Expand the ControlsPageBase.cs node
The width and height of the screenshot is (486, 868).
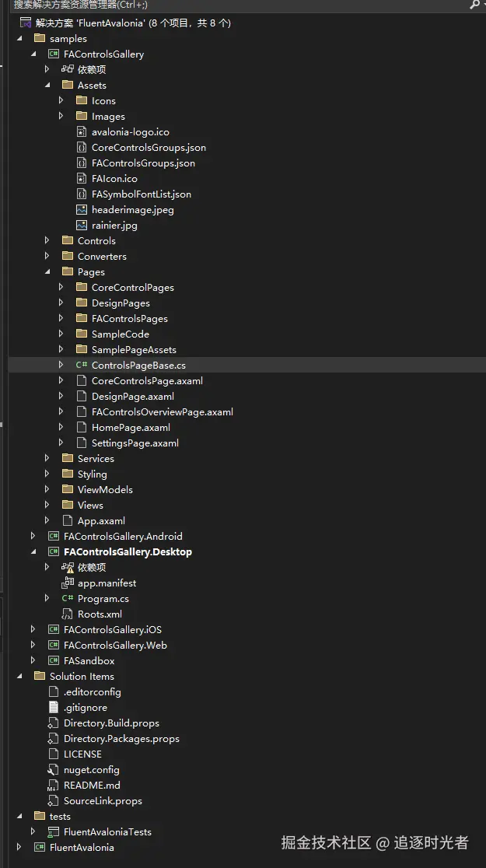(61, 366)
